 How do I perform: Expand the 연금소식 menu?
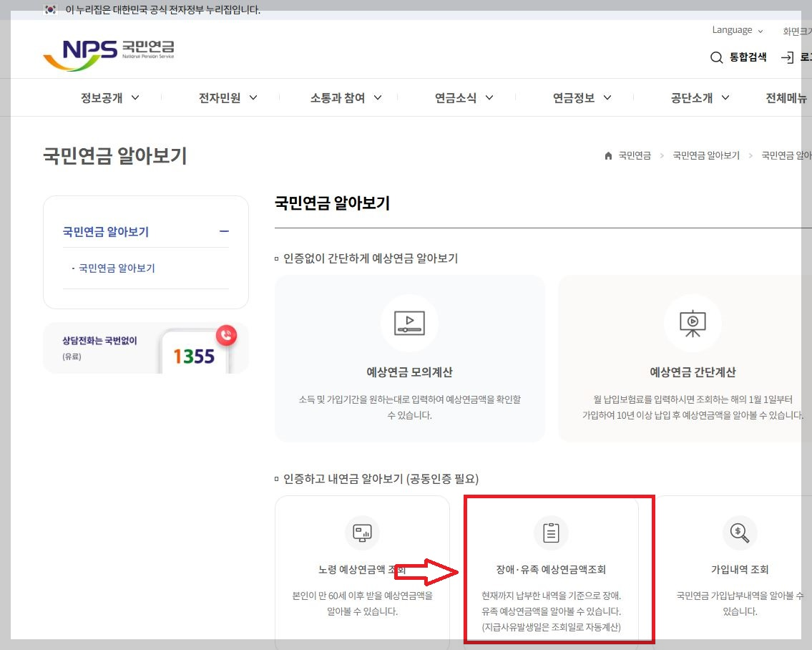[x=464, y=97]
